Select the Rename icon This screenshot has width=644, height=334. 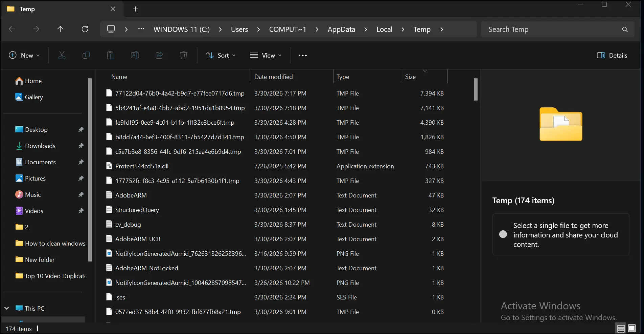(x=135, y=55)
